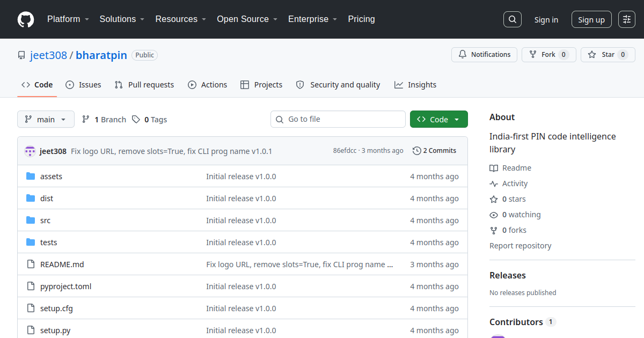Image resolution: width=644 pixels, height=338 pixels.
Task: Click the Releases heading
Action: pos(508,275)
